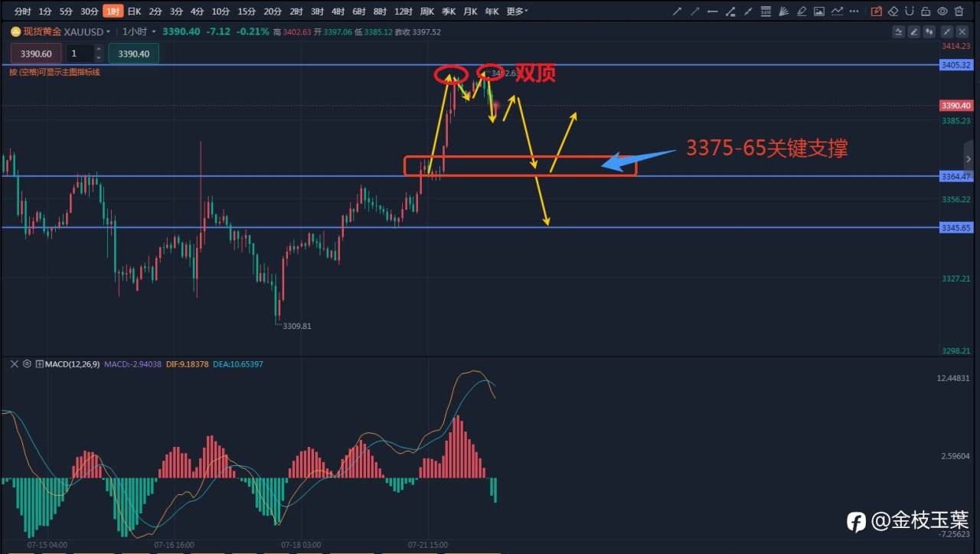Switch to the 年K timeframe
Viewport: 980px width, 554px height.
[x=492, y=11]
